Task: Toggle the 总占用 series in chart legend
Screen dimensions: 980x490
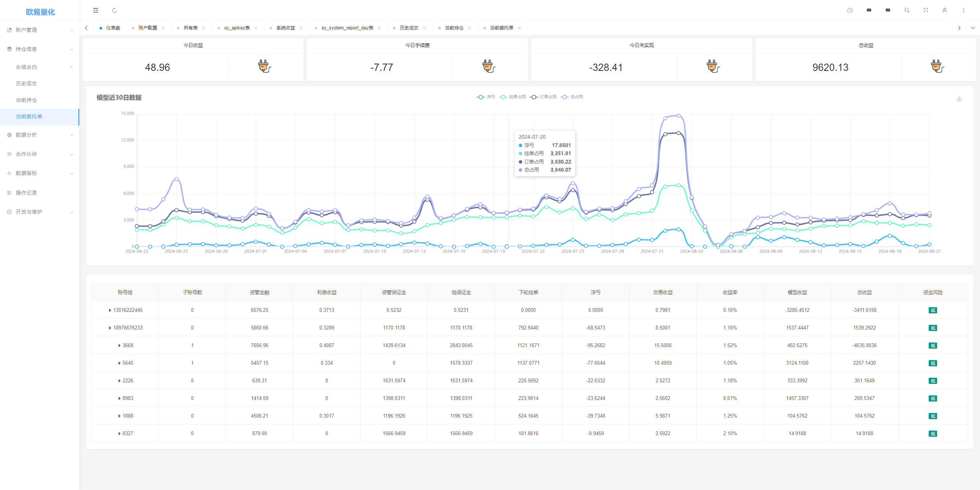Action: tap(572, 97)
